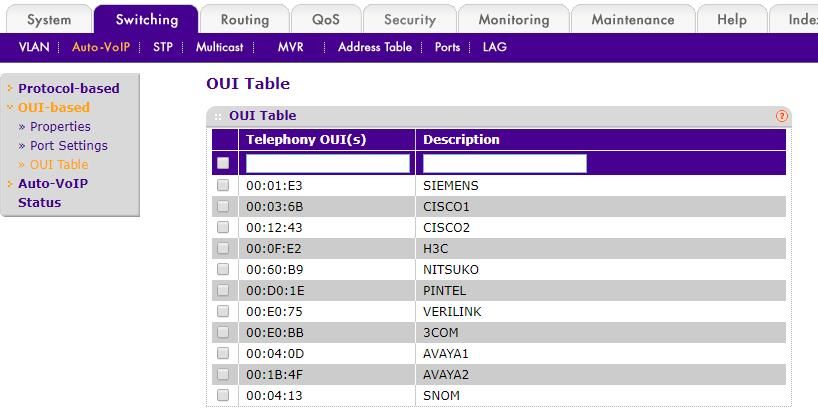Viewport: 818px width, 413px height.
Task: Open the Multicast submenu
Action: click(220, 47)
